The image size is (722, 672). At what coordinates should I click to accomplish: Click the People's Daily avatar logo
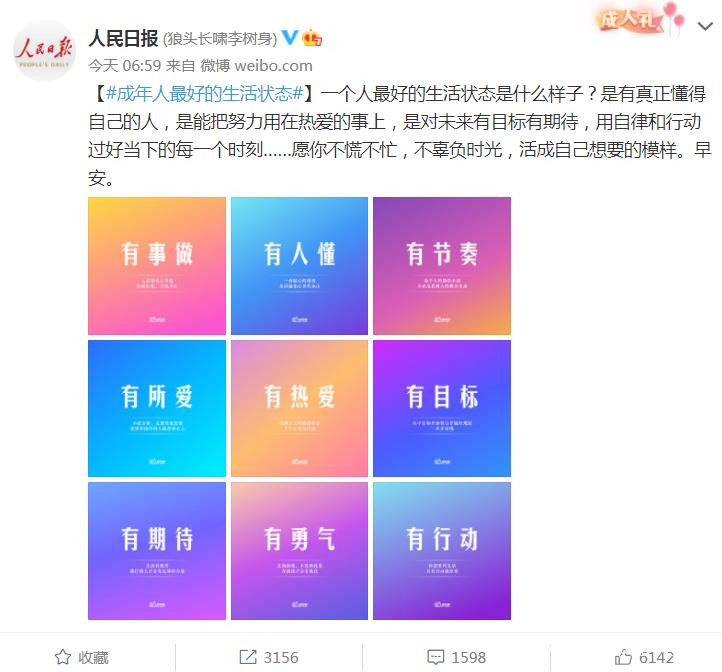point(44,50)
